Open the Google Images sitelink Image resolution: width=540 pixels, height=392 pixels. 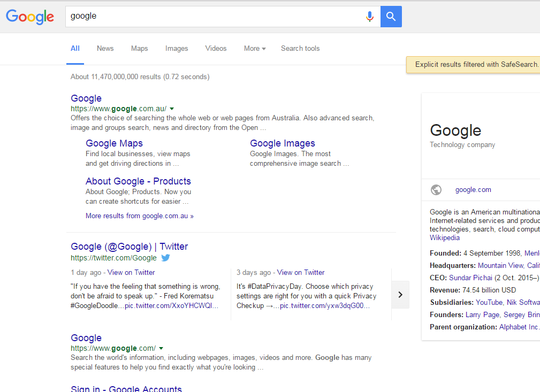click(283, 143)
